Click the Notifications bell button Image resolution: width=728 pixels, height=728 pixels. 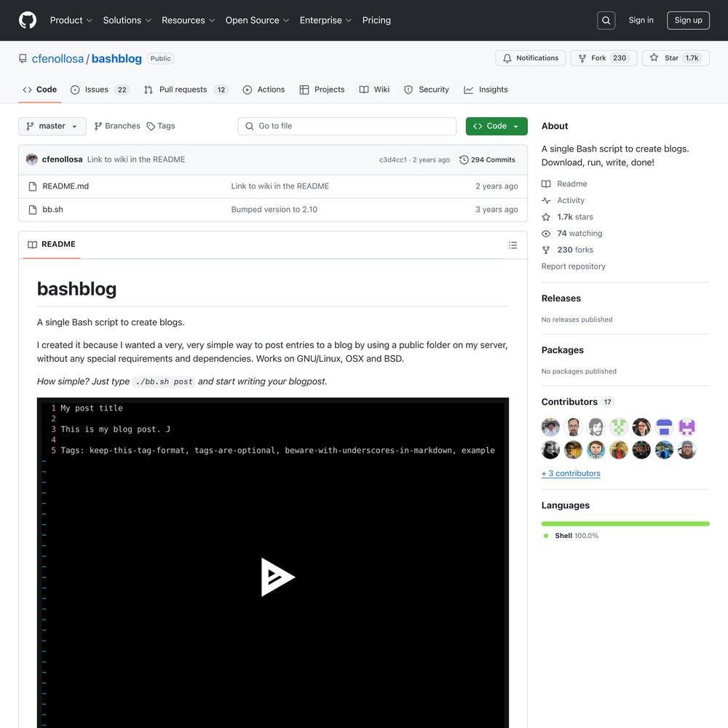click(x=530, y=58)
